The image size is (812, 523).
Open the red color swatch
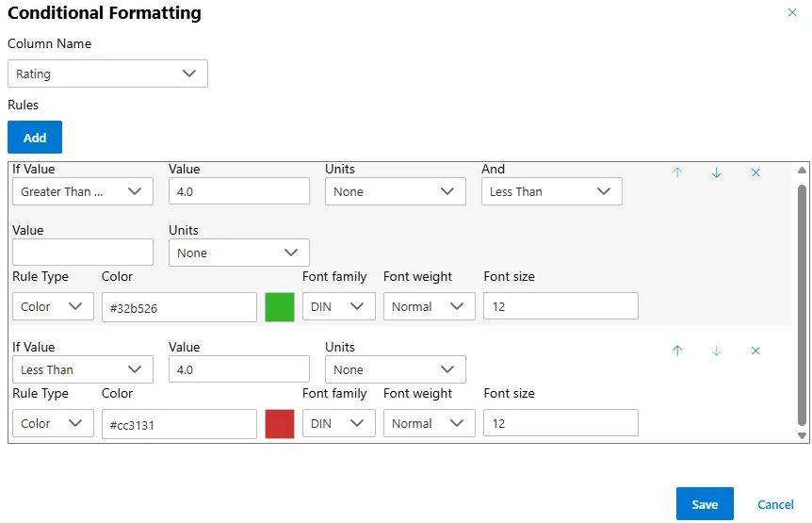coord(280,424)
